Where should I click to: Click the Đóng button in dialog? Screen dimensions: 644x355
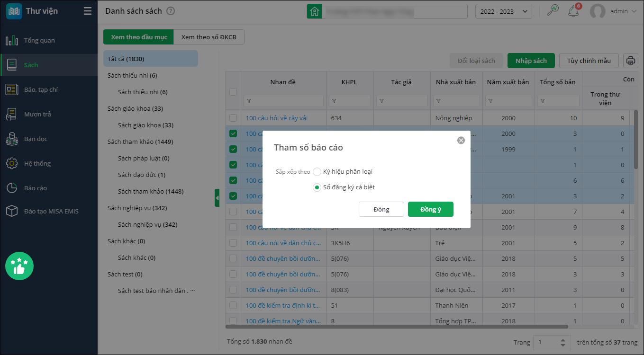point(381,209)
